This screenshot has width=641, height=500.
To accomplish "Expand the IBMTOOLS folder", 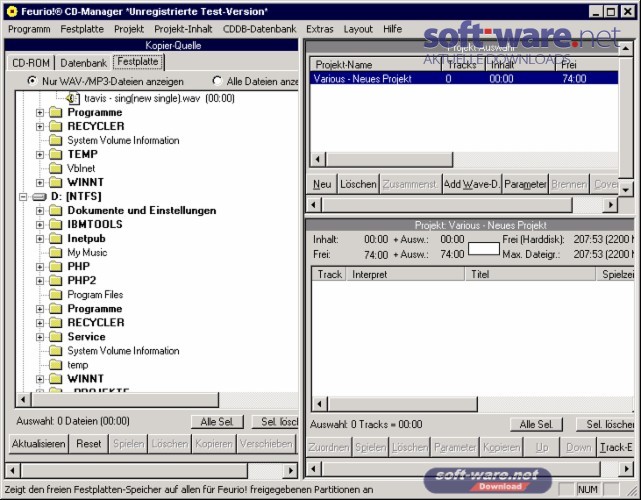I will point(40,224).
